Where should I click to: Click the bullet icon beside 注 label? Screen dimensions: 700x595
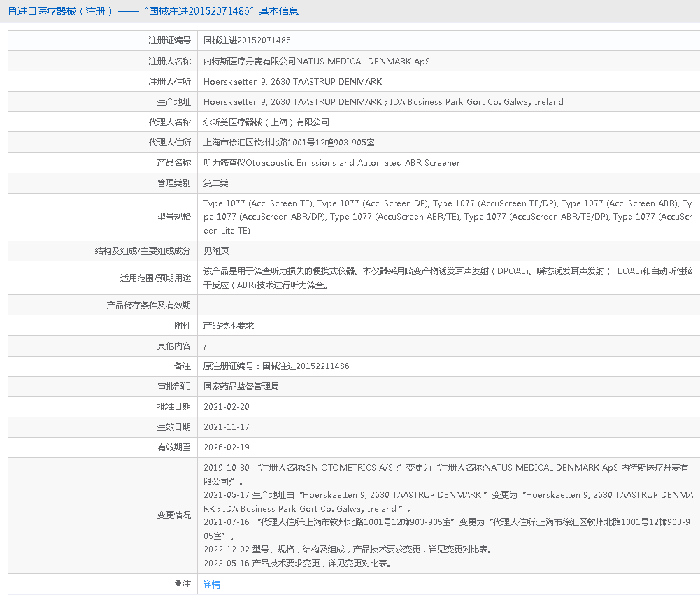point(178,584)
